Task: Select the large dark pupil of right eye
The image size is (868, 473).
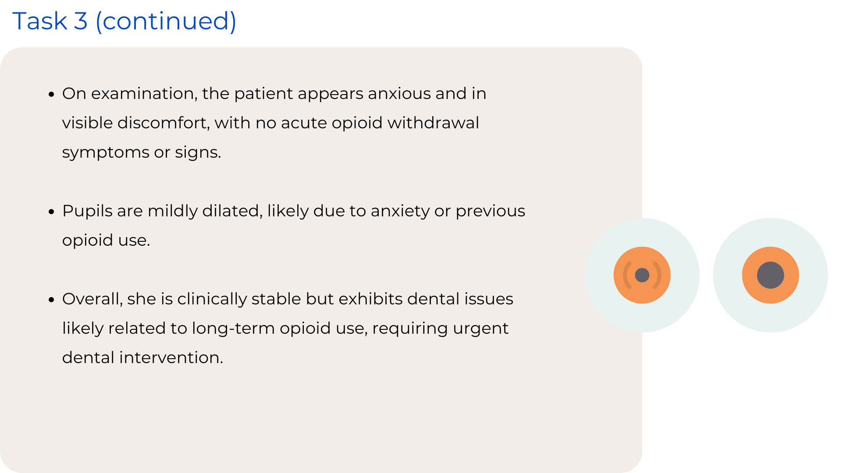Action: (x=770, y=275)
